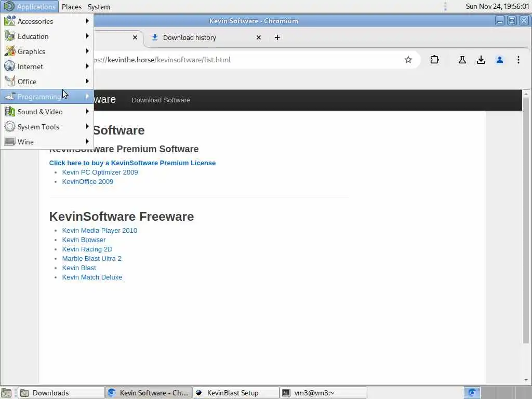The width and height of the screenshot is (532, 399).
Task: Open the profile avatar icon
Action: click(499, 60)
